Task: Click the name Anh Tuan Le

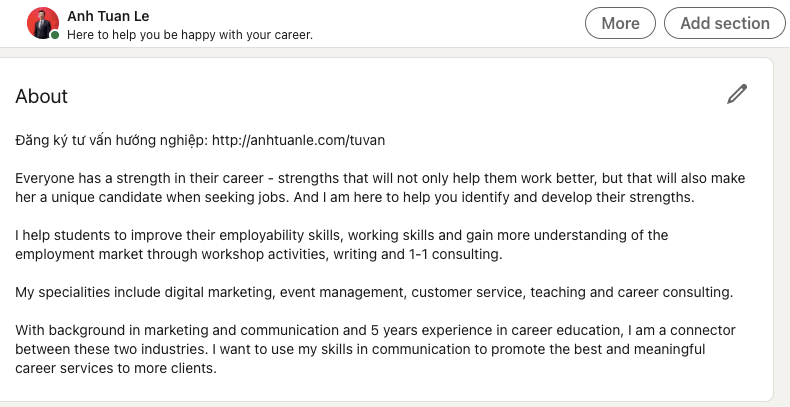Action: click(x=108, y=15)
